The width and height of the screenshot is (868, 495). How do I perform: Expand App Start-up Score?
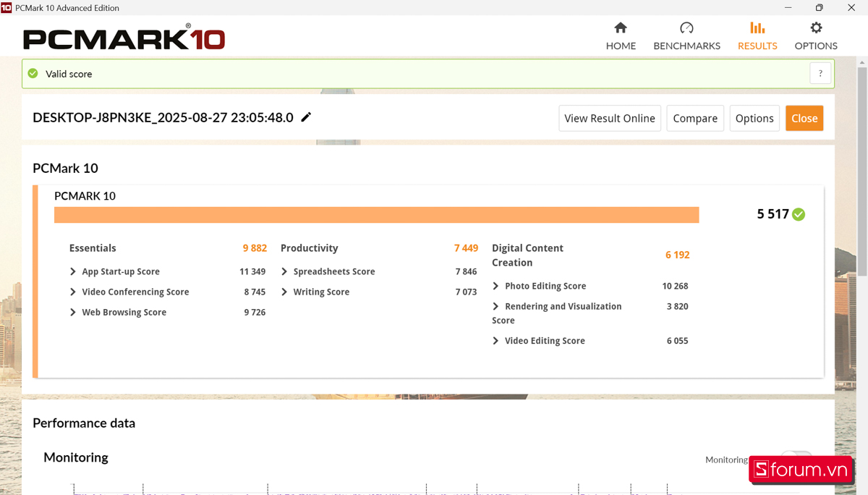click(73, 271)
